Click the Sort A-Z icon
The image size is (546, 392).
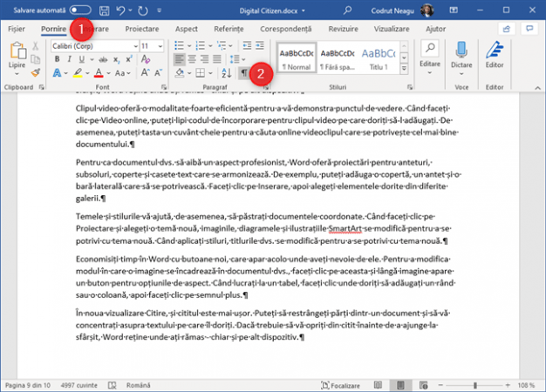[x=227, y=72]
